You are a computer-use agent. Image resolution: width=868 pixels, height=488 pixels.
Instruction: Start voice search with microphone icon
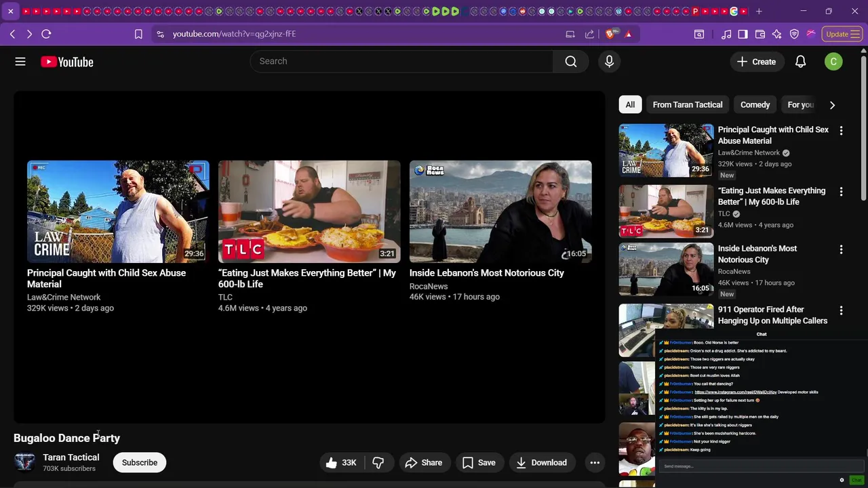click(x=609, y=62)
